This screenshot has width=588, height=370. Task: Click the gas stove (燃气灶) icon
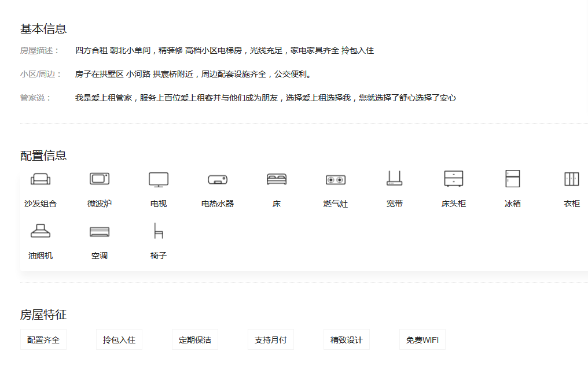336,180
